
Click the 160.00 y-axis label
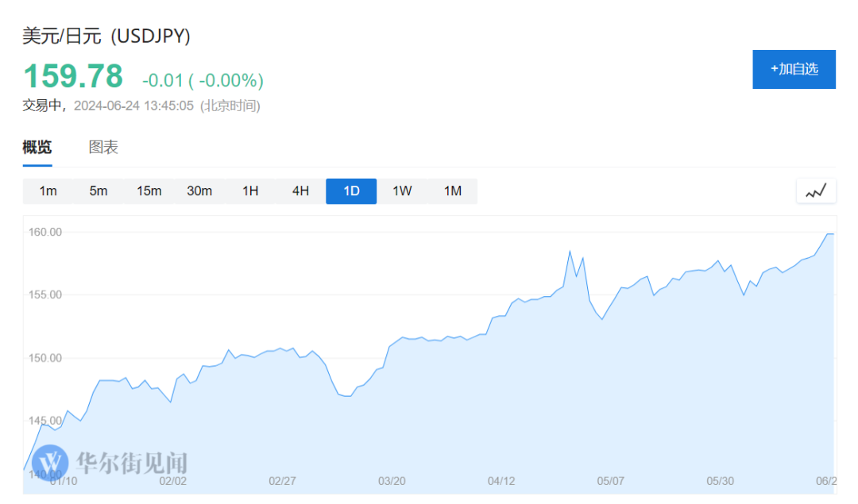click(x=45, y=233)
